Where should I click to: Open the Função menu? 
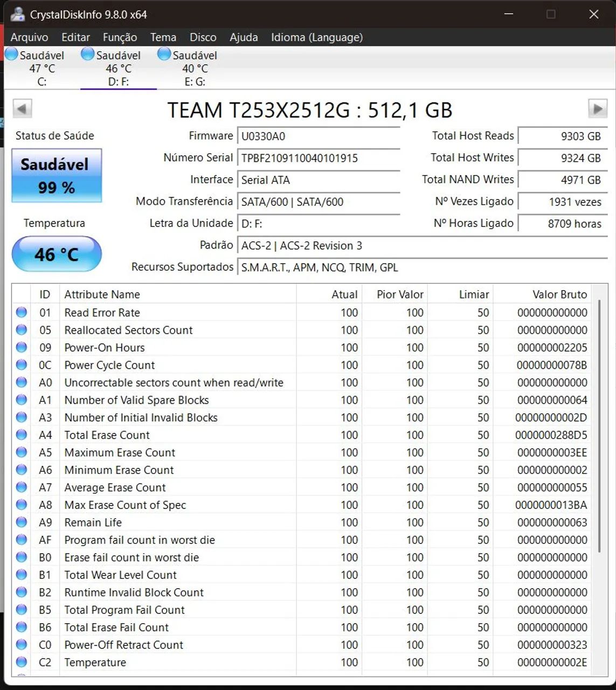click(120, 37)
